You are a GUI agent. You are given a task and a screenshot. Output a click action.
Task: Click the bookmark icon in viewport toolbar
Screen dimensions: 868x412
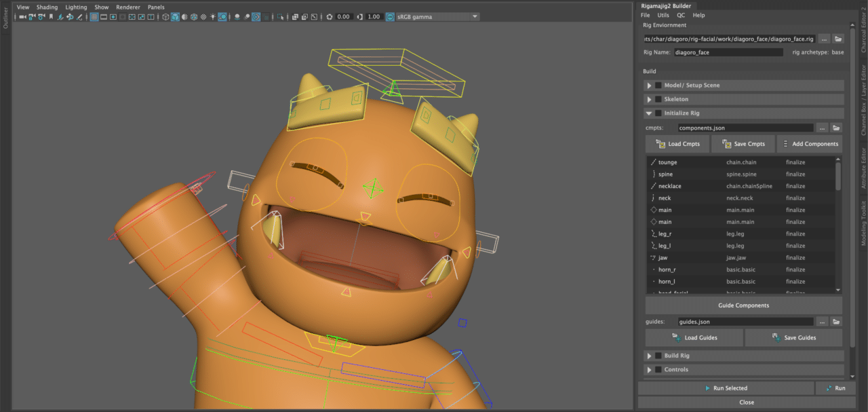coord(51,17)
